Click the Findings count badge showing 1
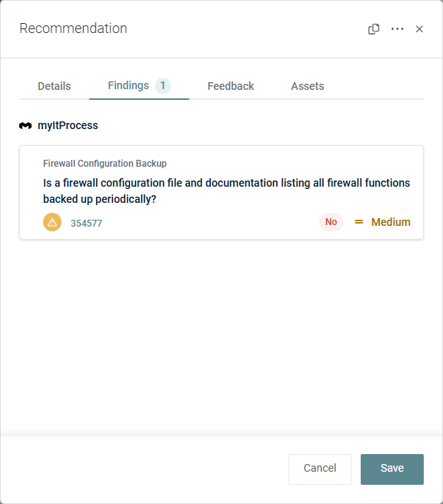 click(163, 86)
